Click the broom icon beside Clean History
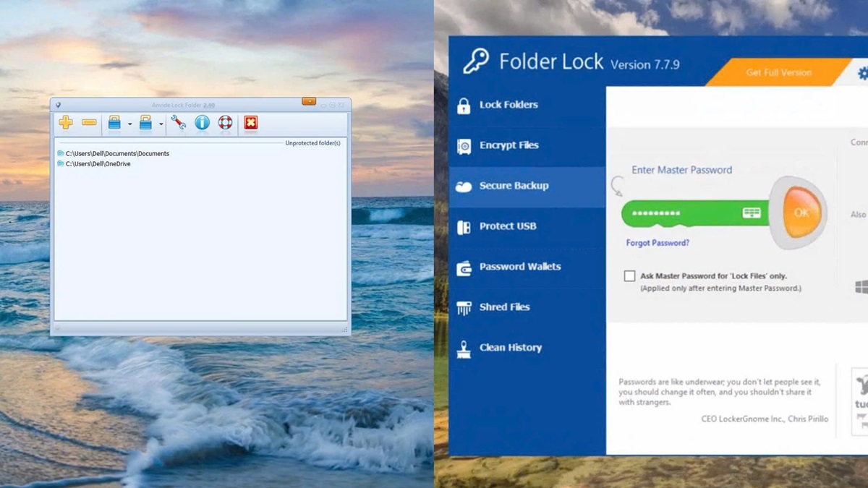The height and width of the screenshot is (488, 868). [464, 348]
